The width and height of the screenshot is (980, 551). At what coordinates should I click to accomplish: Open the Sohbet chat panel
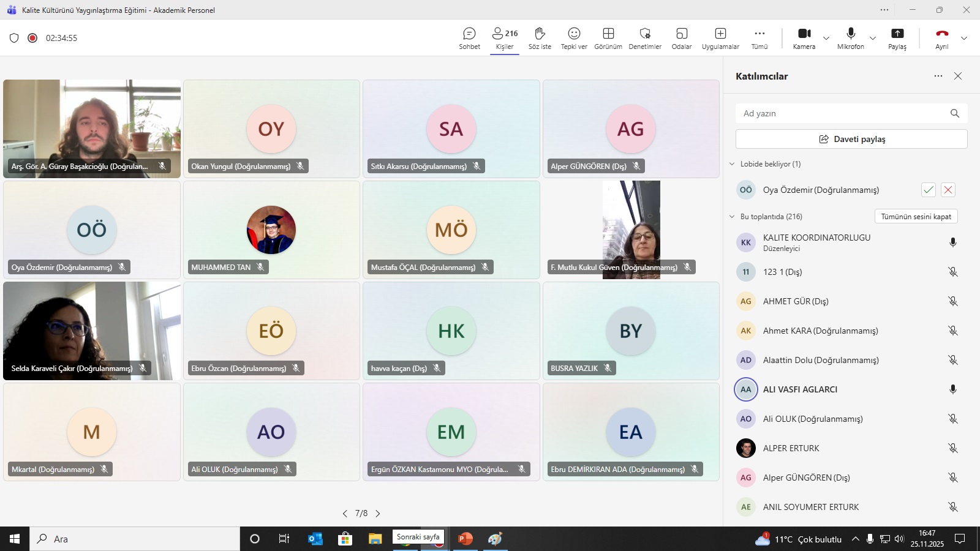tap(469, 38)
